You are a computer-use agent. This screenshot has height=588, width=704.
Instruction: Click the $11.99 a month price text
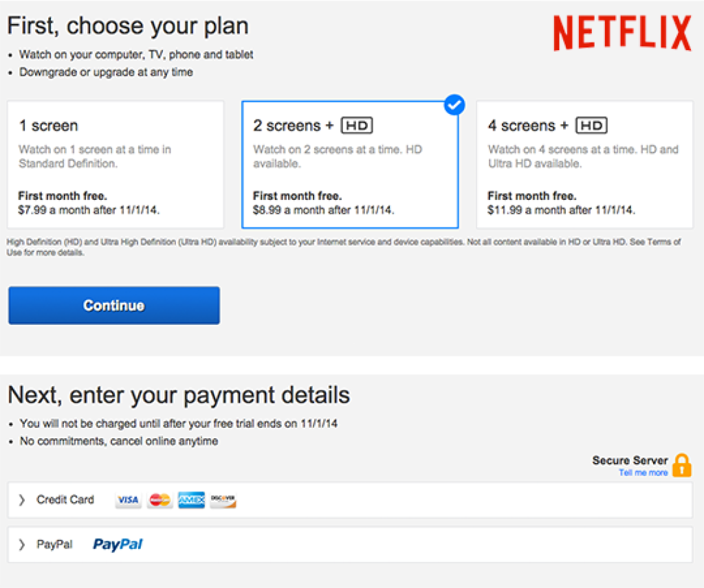[561, 210]
